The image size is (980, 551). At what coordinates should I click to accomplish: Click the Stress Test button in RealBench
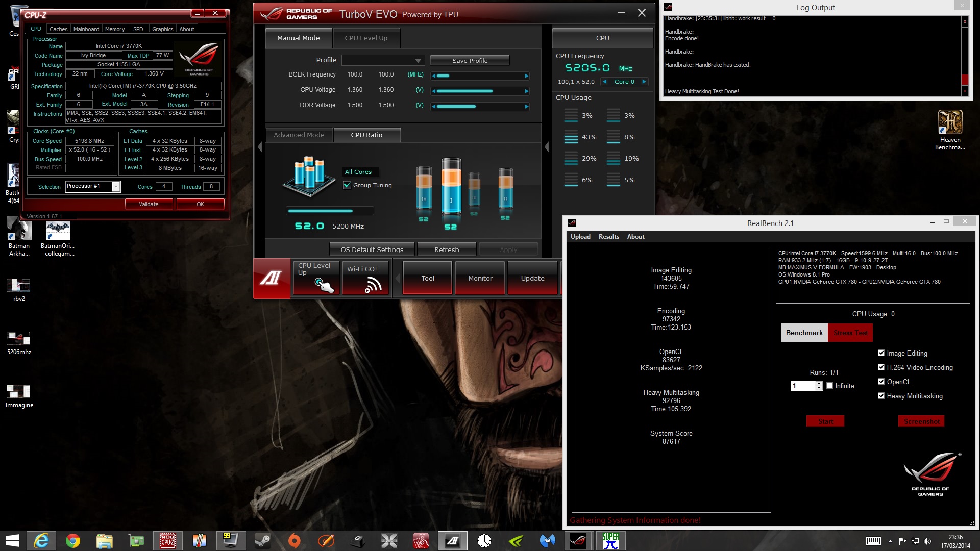pos(850,333)
